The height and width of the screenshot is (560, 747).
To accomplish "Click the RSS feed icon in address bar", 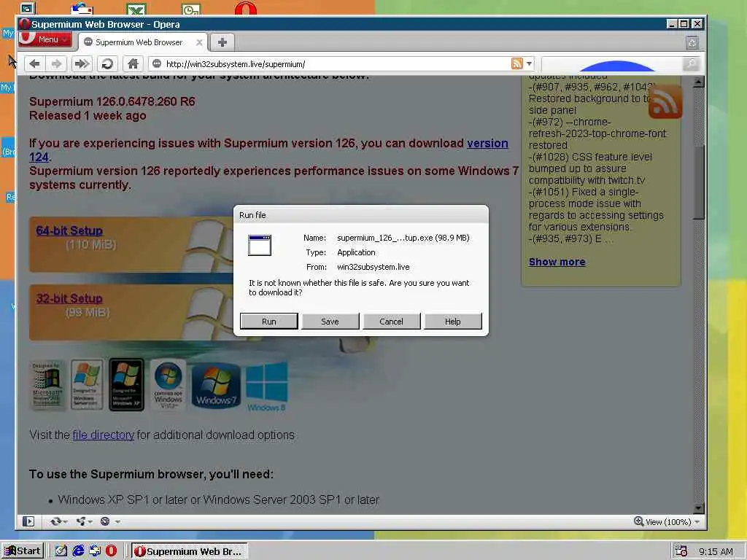I will point(517,63).
